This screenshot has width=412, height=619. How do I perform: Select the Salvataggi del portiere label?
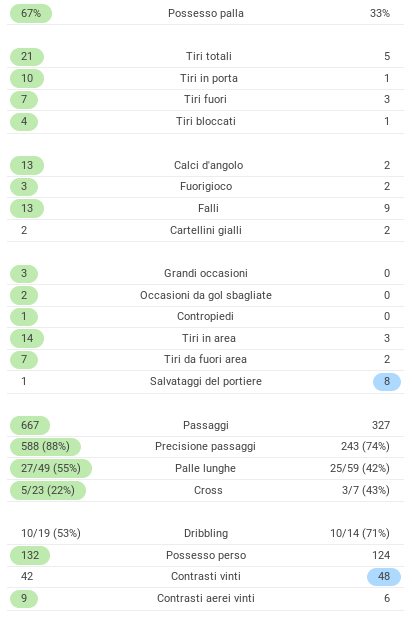[206, 381]
